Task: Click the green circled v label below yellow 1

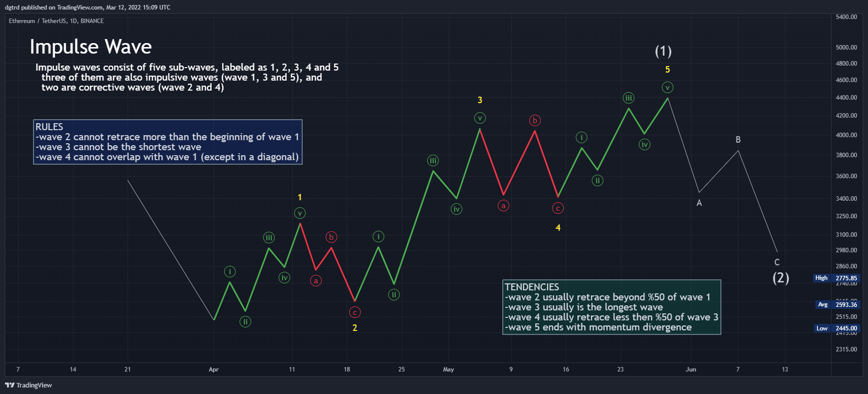Action: [300, 213]
